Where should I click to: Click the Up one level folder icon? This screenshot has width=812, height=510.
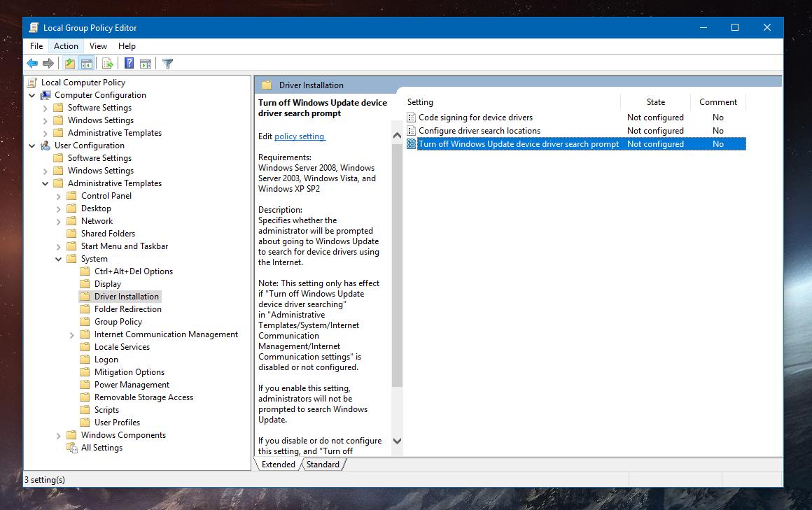point(70,64)
